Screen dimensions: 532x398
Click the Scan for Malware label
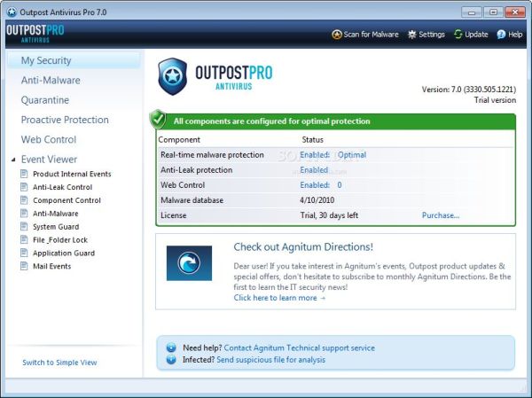point(372,35)
